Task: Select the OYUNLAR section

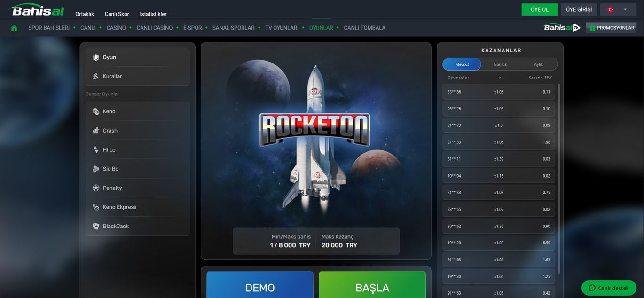Action: pos(321,28)
